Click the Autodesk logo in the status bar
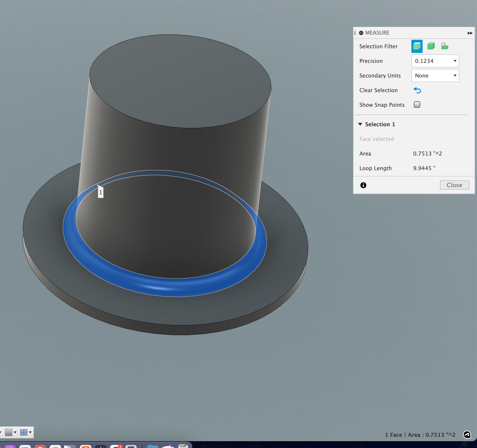This screenshot has height=448, width=477. pos(467,435)
